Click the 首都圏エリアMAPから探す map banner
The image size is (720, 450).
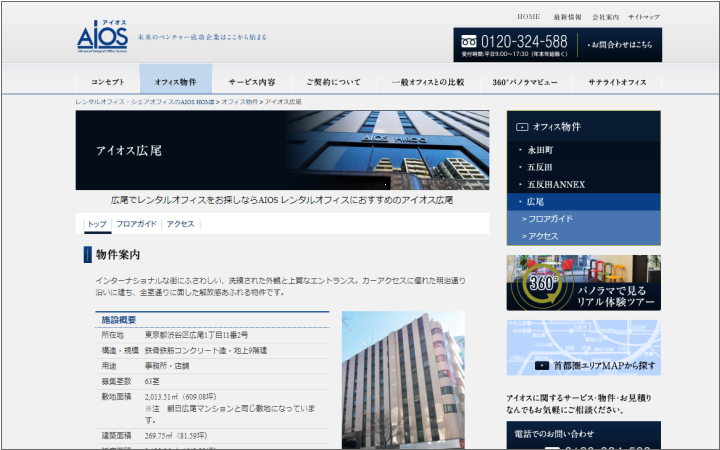pos(584,348)
